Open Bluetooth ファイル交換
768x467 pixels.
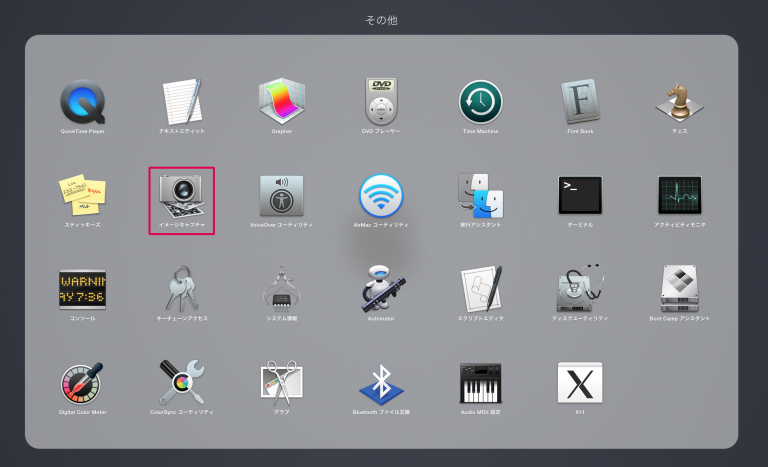[x=381, y=383]
